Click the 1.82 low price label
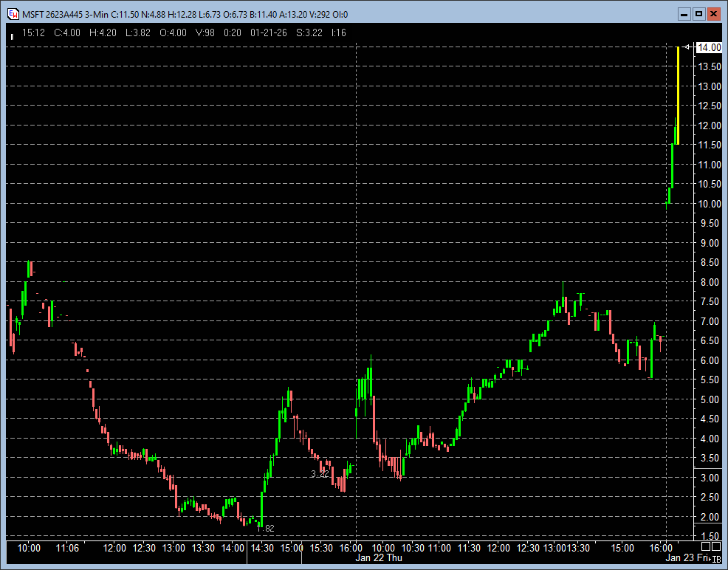The height and width of the screenshot is (570, 728). tap(265, 528)
